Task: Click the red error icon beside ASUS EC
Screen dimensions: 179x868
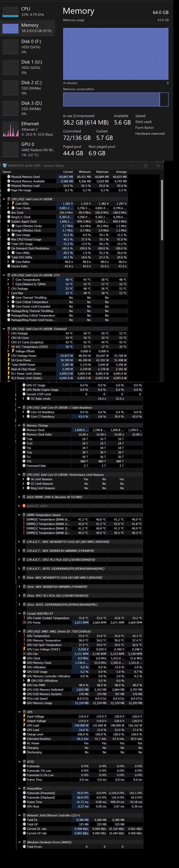Action: 24,506
